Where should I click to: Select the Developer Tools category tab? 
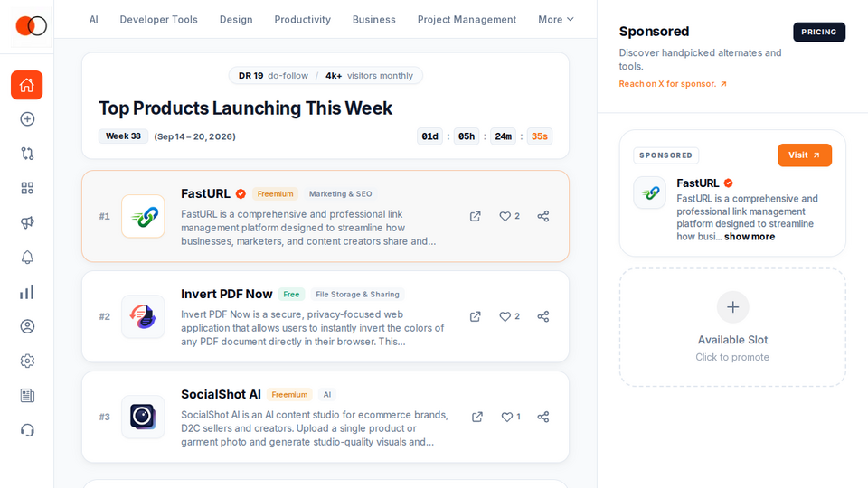(159, 19)
